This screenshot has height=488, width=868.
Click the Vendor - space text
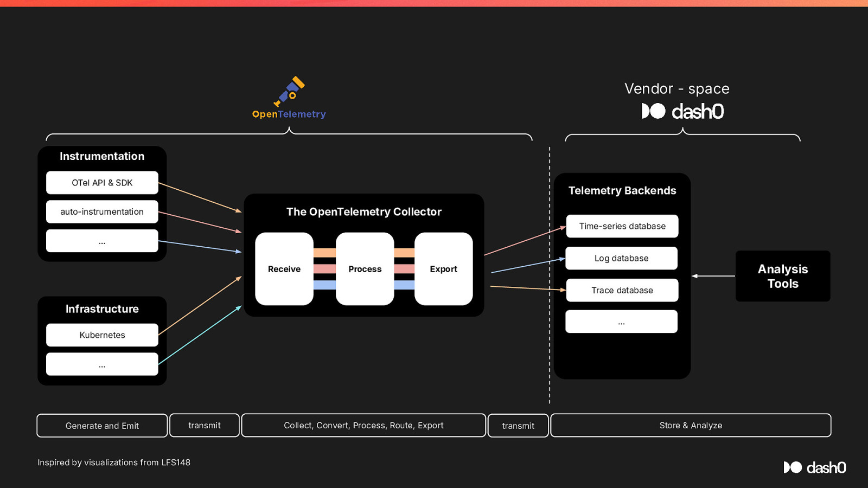pos(677,88)
